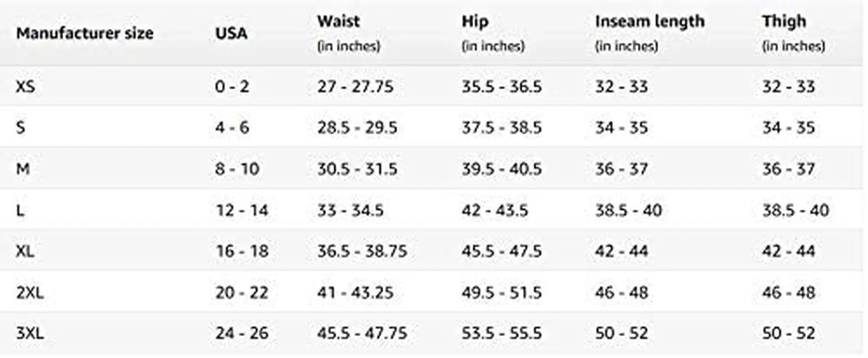Click waist value 36.5 - 38.75

pos(362,251)
